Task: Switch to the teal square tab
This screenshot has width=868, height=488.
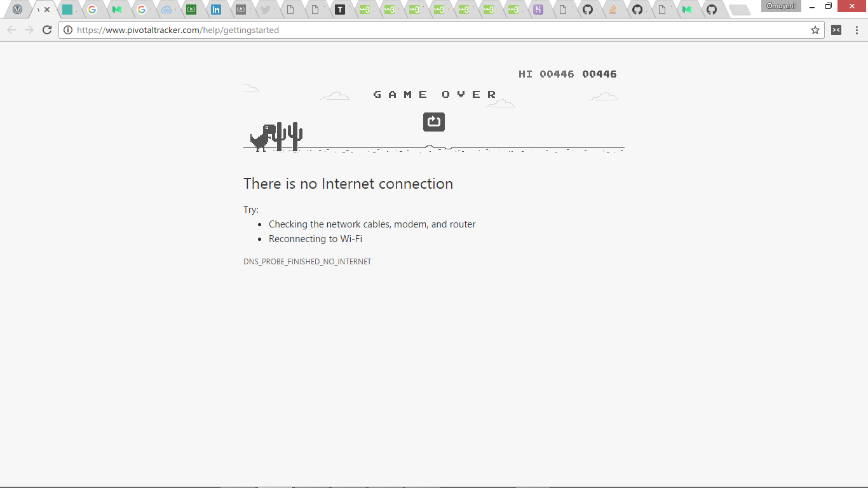Action: (x=67, y=10)
